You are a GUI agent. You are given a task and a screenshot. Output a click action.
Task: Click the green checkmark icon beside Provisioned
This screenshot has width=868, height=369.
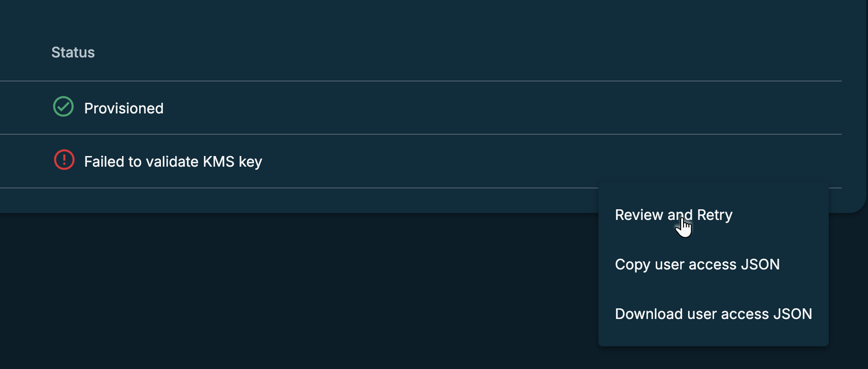point(63,106)
